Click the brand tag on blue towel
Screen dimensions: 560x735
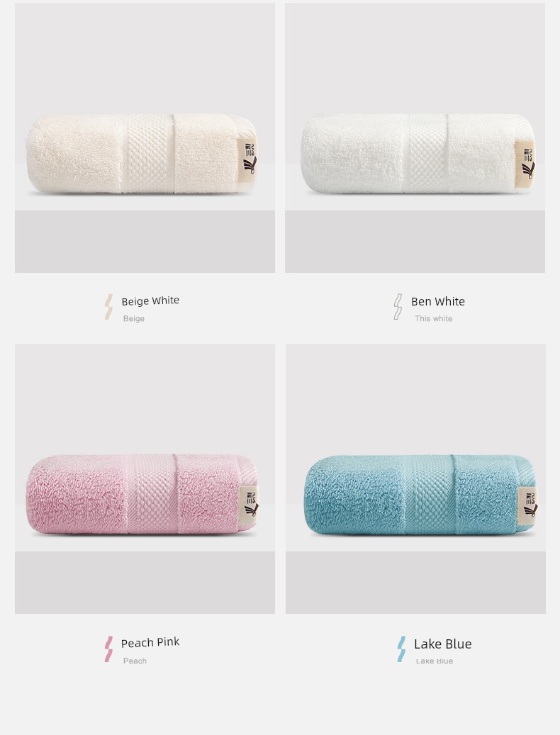point(527,504)
